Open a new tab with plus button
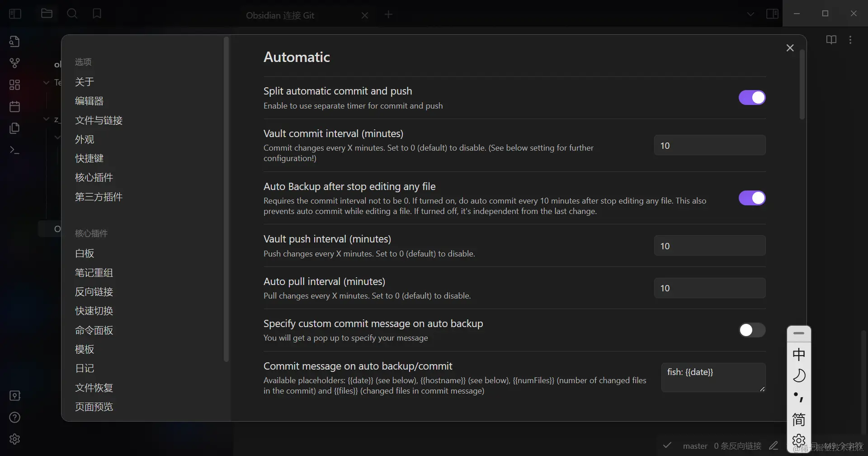 click(388, 14)
